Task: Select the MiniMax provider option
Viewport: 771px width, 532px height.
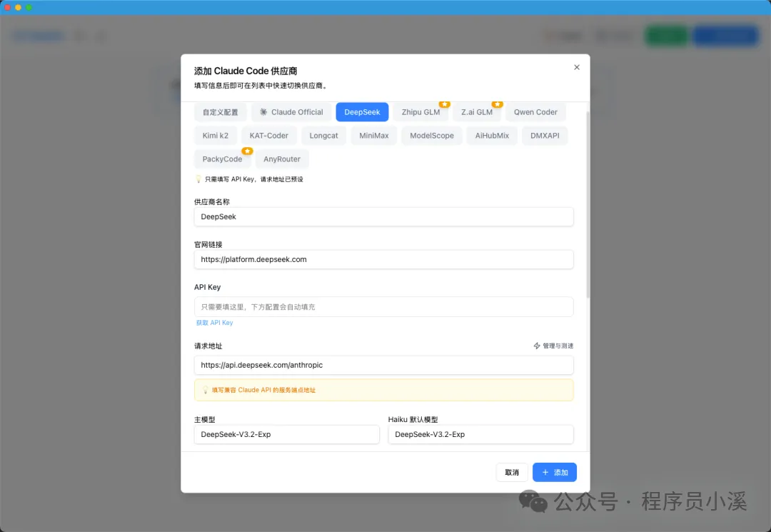Action: point(373,136)
